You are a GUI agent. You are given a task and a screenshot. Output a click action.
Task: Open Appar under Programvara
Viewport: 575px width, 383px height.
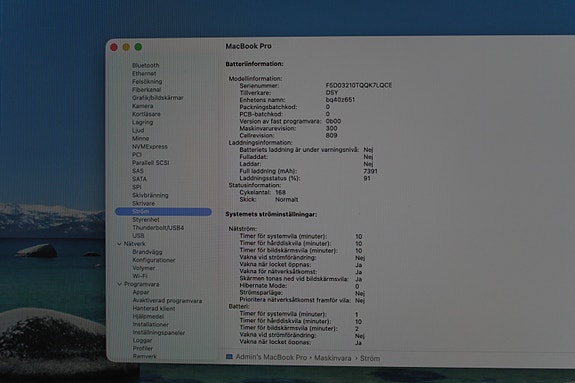tap(141, 292)
